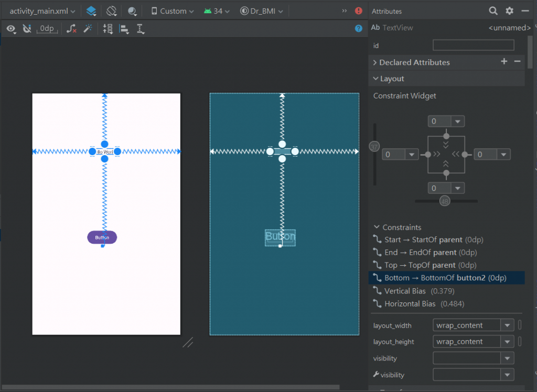The height and width of the screenshot is (392, 537).
Task: Click the TextView's top constraint handle in design view
Action: (x=105, y=144)
